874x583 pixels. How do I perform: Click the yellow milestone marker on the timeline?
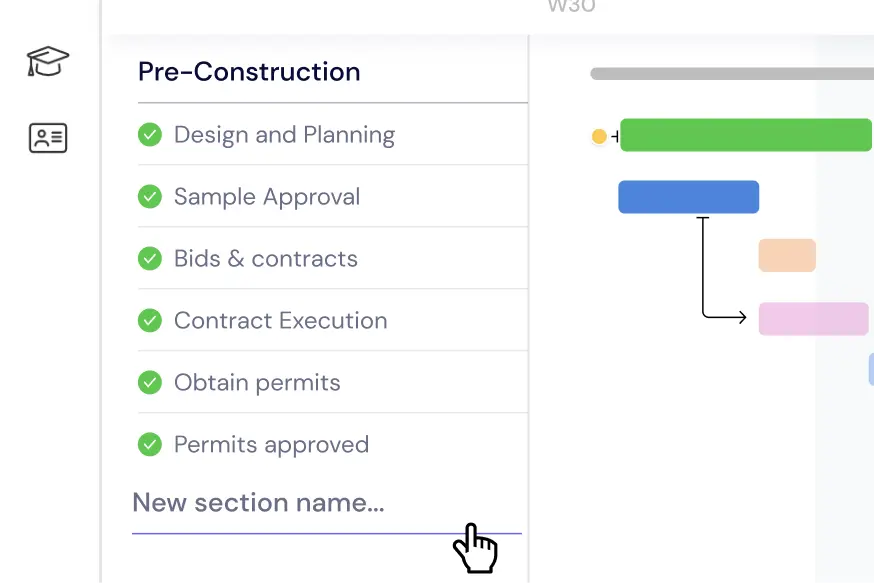coord(600,136)
